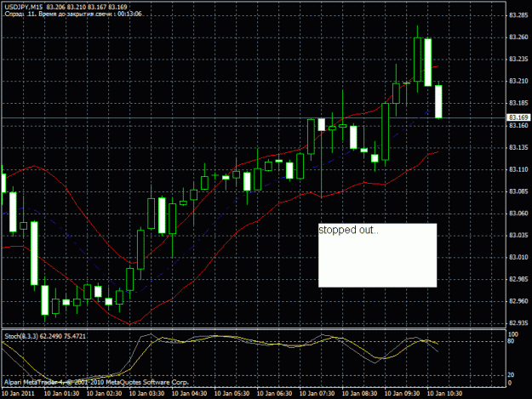This screenshot has height=399, width=532.
Task: Click price scale value 83.010
Action: point(518,257)
